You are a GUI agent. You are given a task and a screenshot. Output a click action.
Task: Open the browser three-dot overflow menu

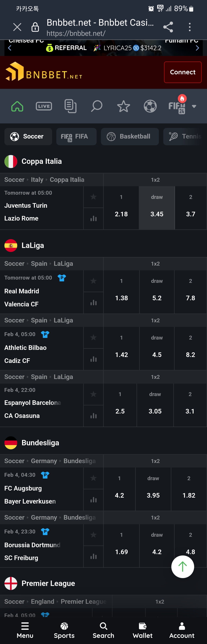click(190, 27)
